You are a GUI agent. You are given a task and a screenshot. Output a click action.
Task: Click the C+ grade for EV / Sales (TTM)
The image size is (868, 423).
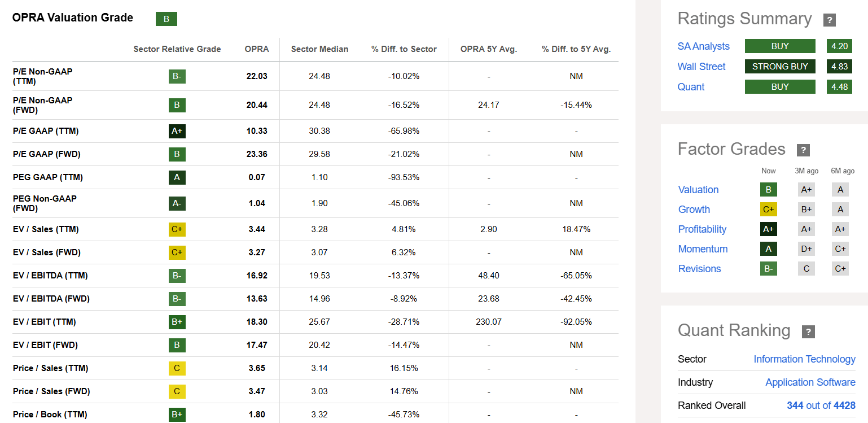(x=177, y=229)
